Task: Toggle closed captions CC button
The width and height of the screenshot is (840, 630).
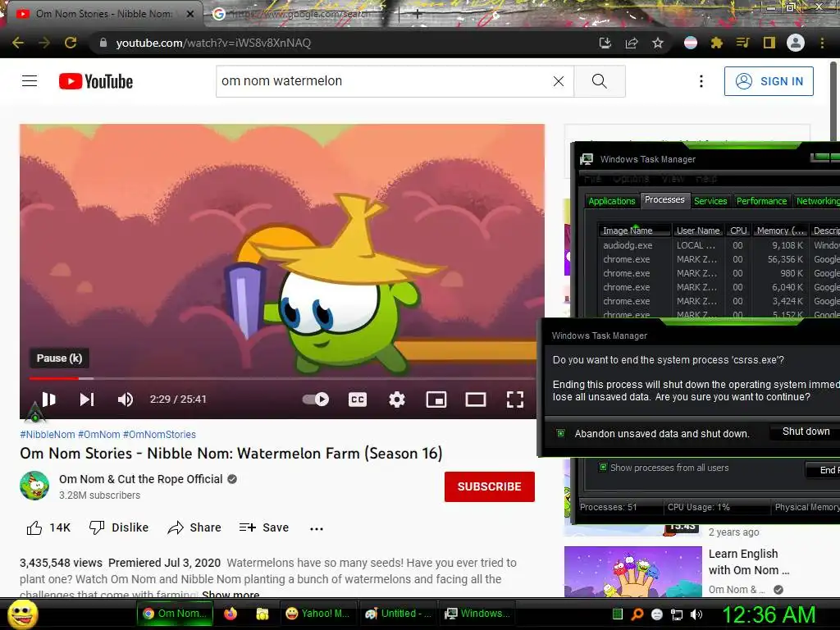Action: tap(358, 399)
